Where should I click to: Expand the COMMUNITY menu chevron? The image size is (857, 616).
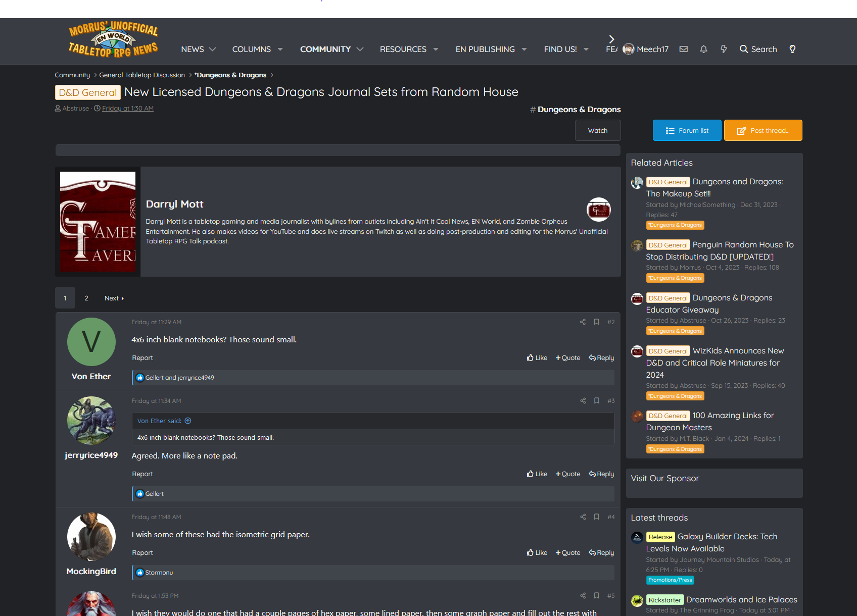click(360, 49)
